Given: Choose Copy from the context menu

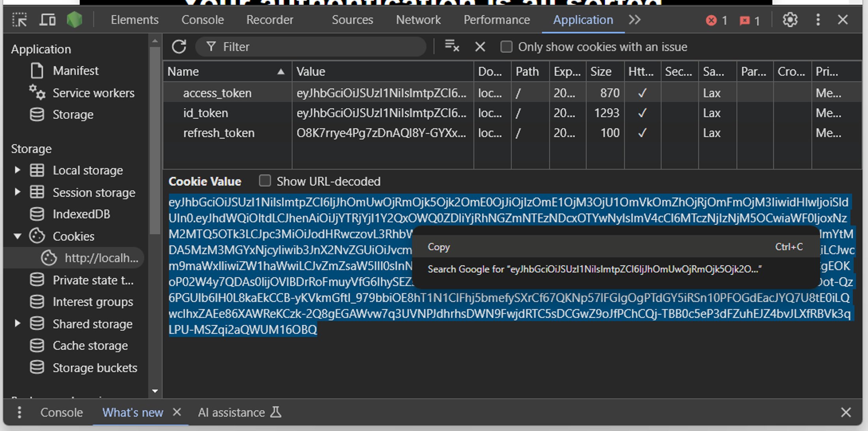Looking at the screenshot, I should tap(439, 247).
